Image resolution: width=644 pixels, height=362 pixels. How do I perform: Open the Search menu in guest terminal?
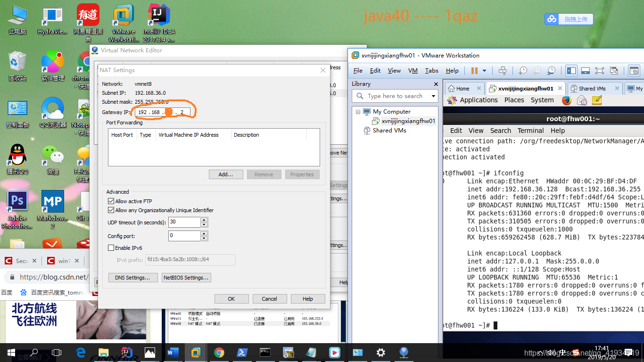click(500, 131)
